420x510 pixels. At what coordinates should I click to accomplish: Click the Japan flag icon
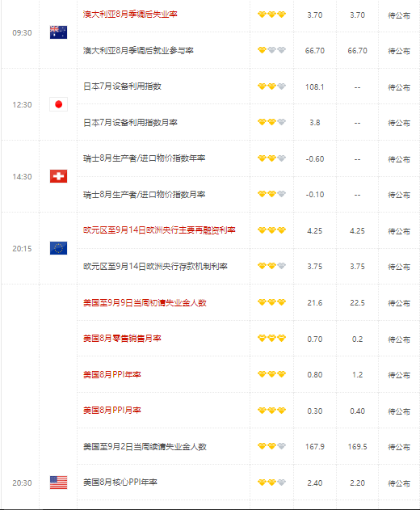[58, 104]
